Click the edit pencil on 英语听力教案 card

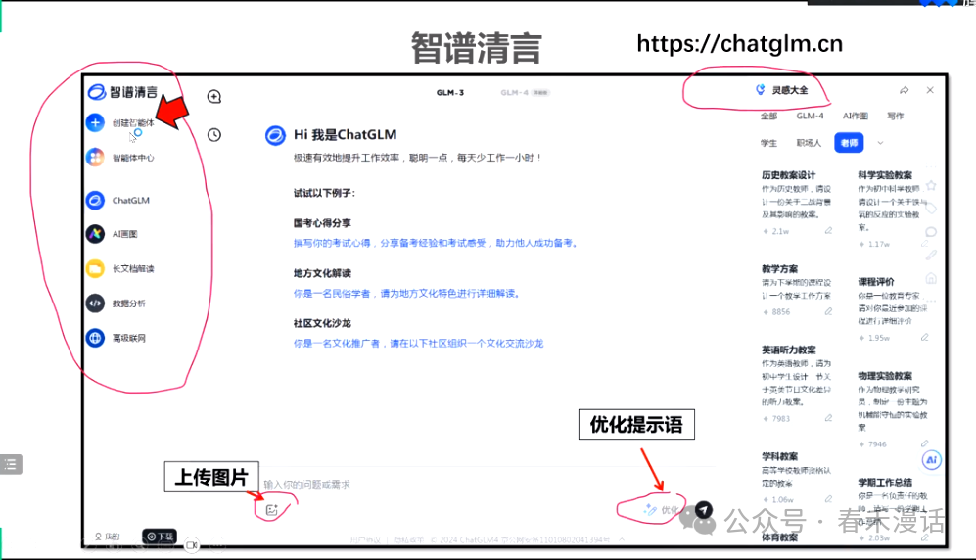point(828,418)
